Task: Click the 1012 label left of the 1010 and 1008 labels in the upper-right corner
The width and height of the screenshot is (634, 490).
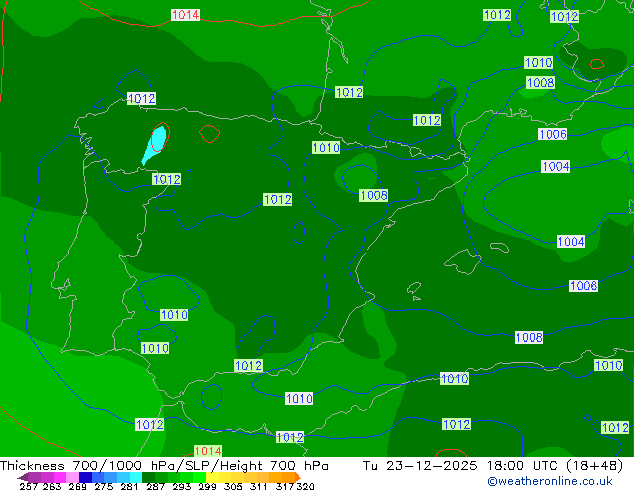Action: coord(497,15)
